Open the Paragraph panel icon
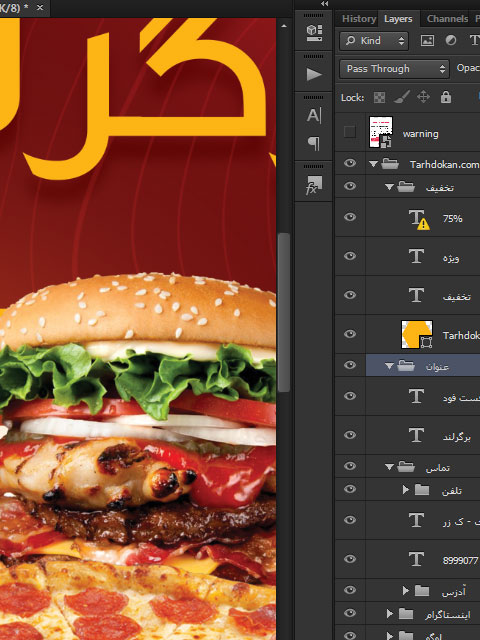Screen dimensions: 480x640 313,143
